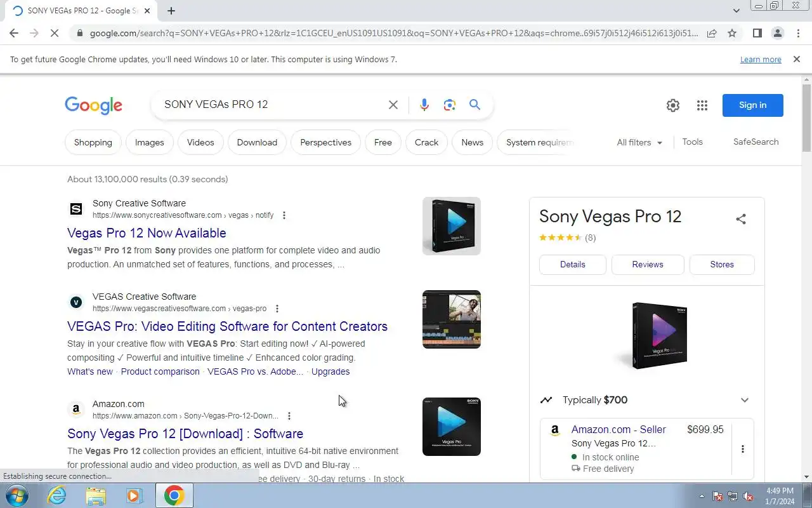The image size is (812, 508).
Task: Open Learn more link in notification
Action: point(761,60)
